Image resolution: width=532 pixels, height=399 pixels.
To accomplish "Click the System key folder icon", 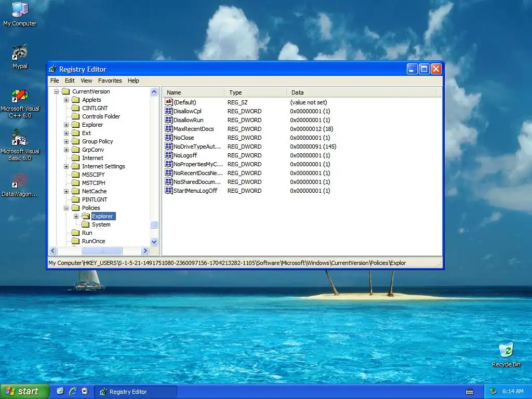I will coord(86,224).
